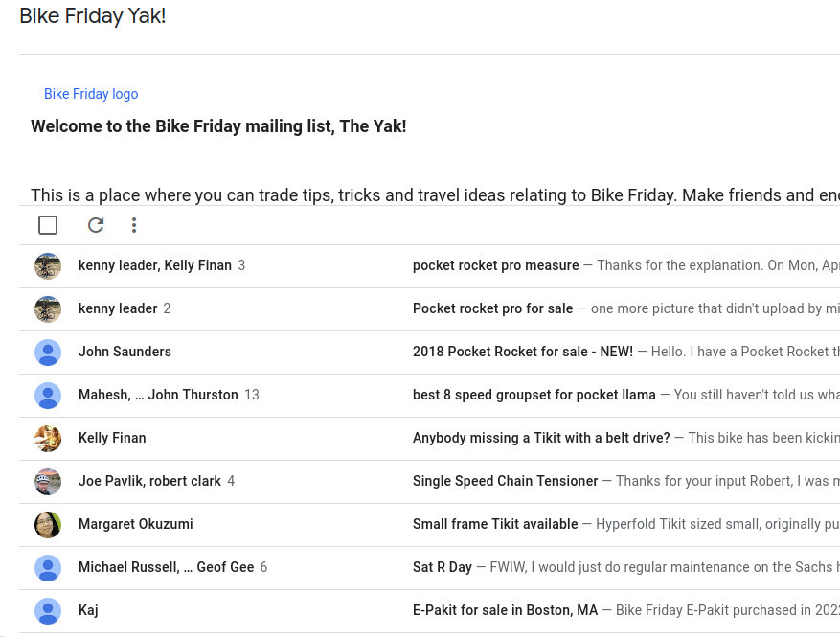
Task: Click kenny leader's avatar on pocket rocket pro measure
Action: [x=48, y=266]
